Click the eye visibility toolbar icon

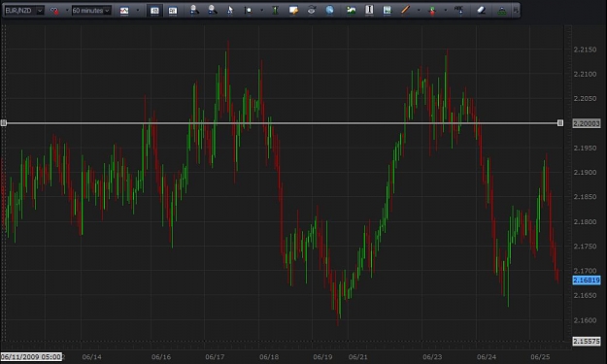pyautogui.click(x=312, y=11)
